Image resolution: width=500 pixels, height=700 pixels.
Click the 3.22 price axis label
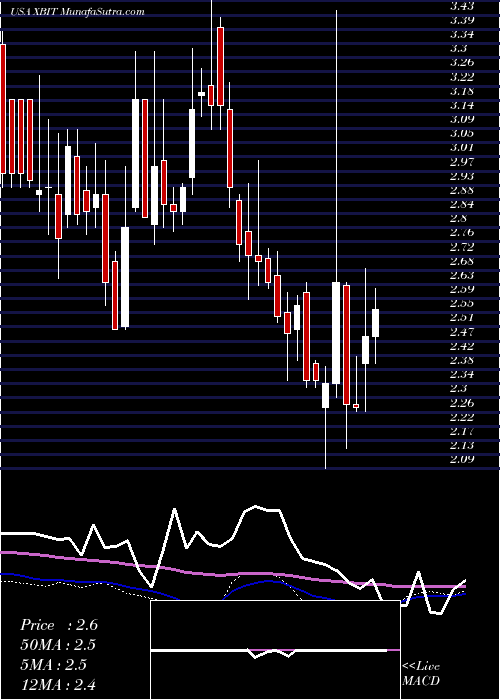pyautogui.click(x=462, y=76)
